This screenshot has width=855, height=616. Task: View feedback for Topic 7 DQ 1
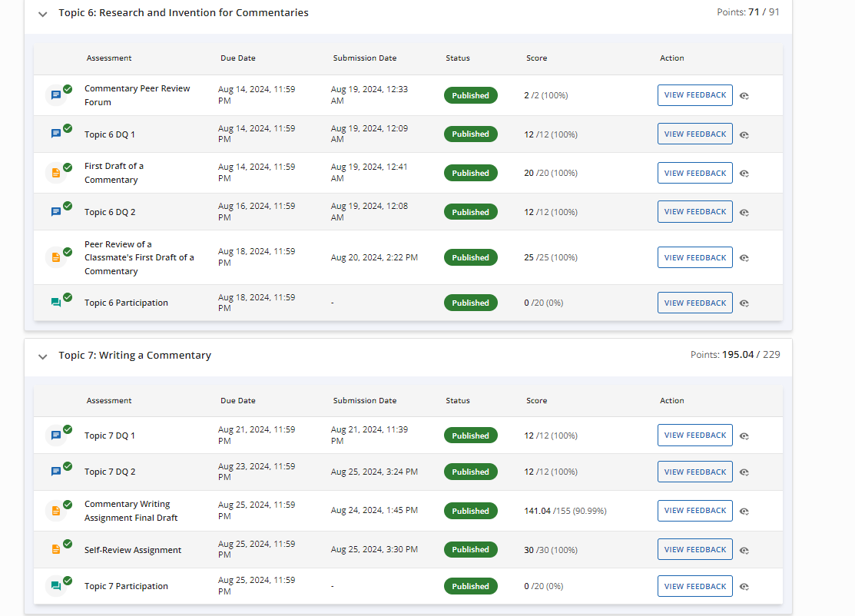(694, 435)
